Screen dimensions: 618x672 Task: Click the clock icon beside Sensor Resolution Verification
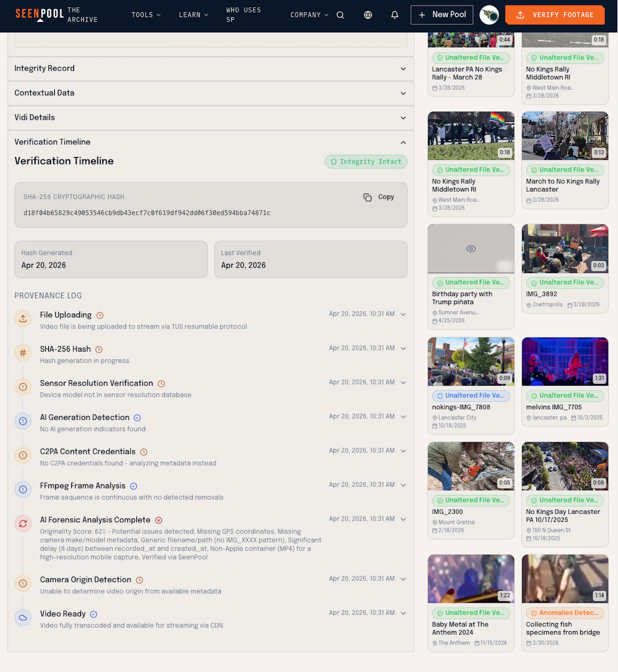(161, 384)
